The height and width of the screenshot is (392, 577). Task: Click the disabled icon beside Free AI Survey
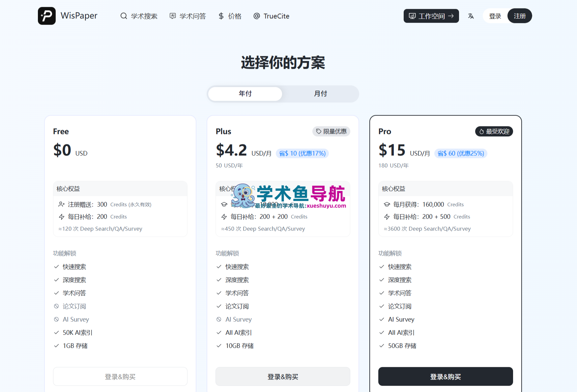point(56,320)
